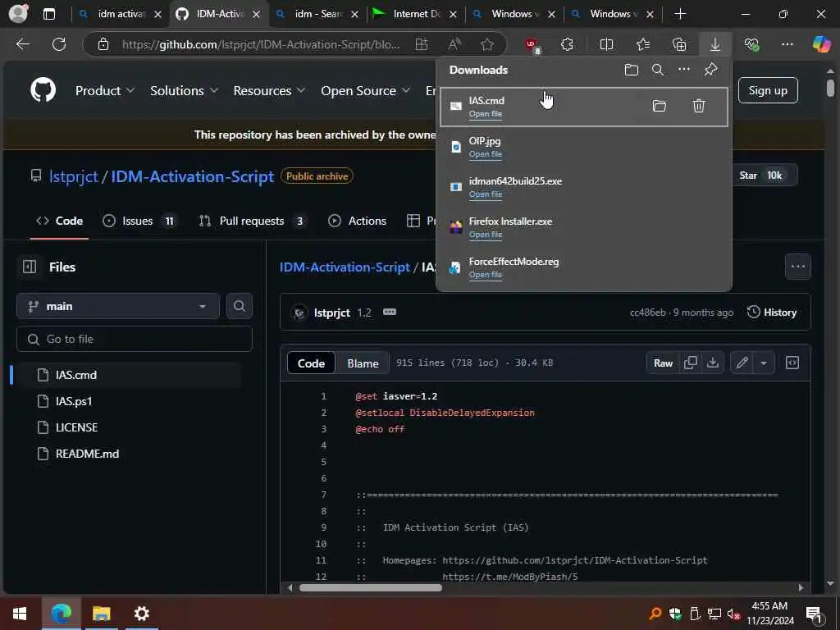Open lstprjct owner link
The image size is (840, 630).
tap(73, 176)
